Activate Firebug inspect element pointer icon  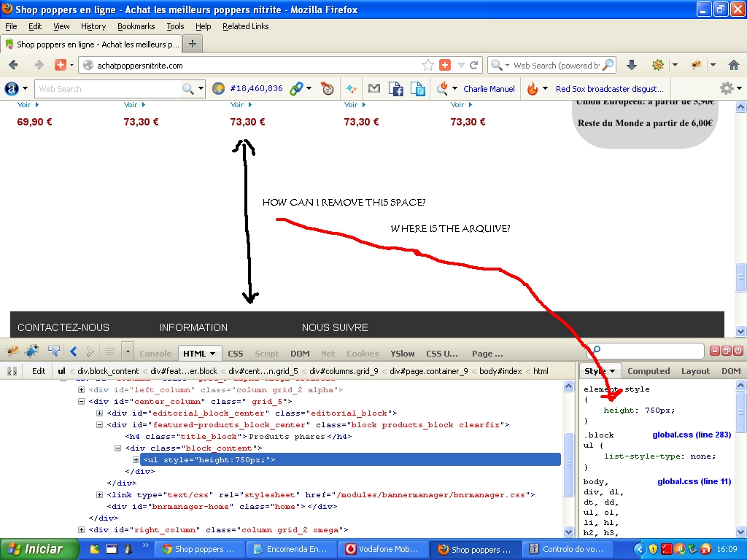(x=53, y=351)
